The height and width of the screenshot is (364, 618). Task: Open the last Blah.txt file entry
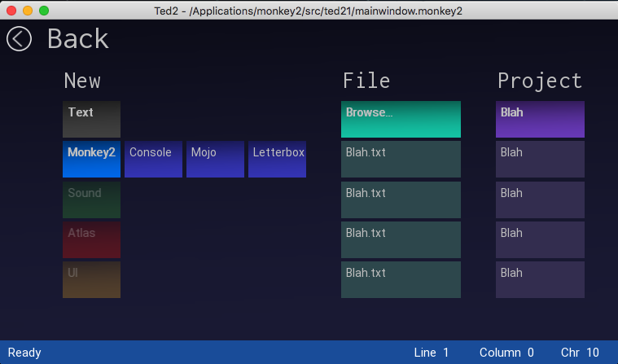pyautogui.click(x=401, y=279)
